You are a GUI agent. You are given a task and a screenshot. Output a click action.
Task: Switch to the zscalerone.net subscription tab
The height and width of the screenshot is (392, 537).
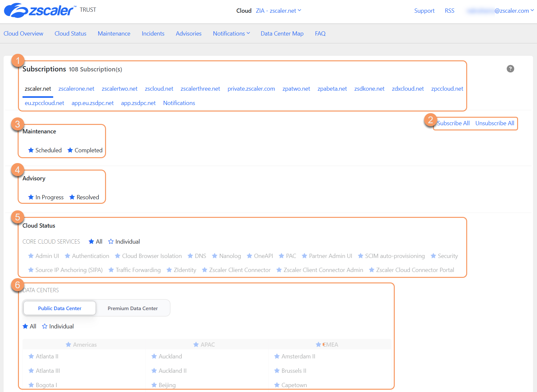[x=76, y=89]
